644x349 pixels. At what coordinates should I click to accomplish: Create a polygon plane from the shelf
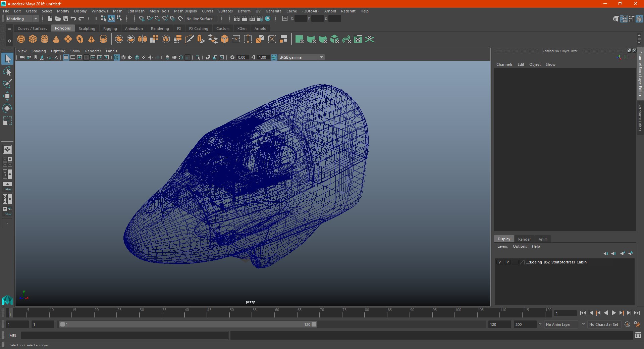pyautogui.click(x=68, y=39)
